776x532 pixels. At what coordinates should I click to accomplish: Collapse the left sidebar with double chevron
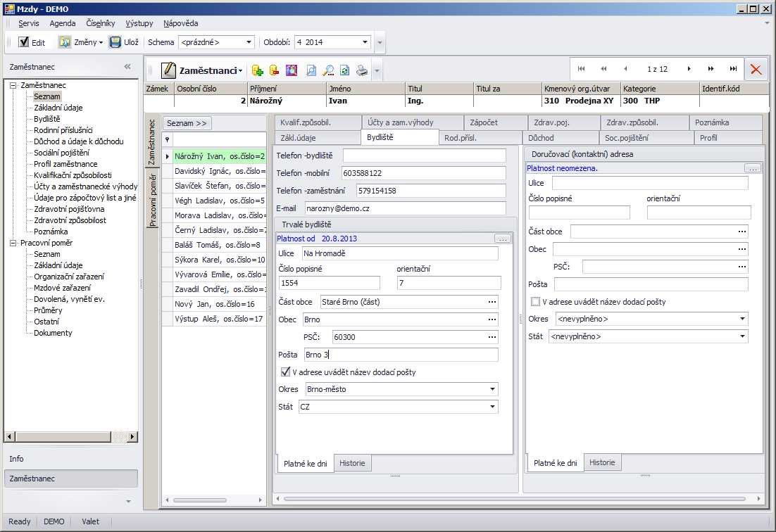127,67
